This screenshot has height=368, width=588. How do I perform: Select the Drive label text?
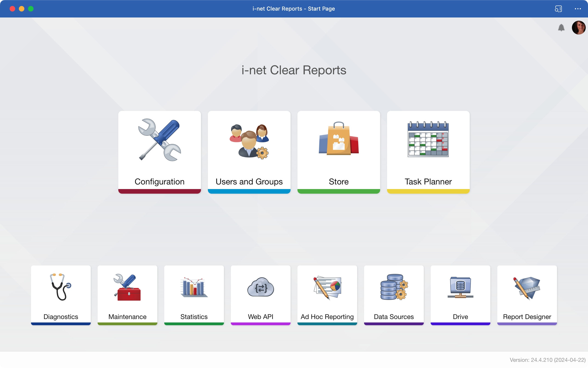461,317
